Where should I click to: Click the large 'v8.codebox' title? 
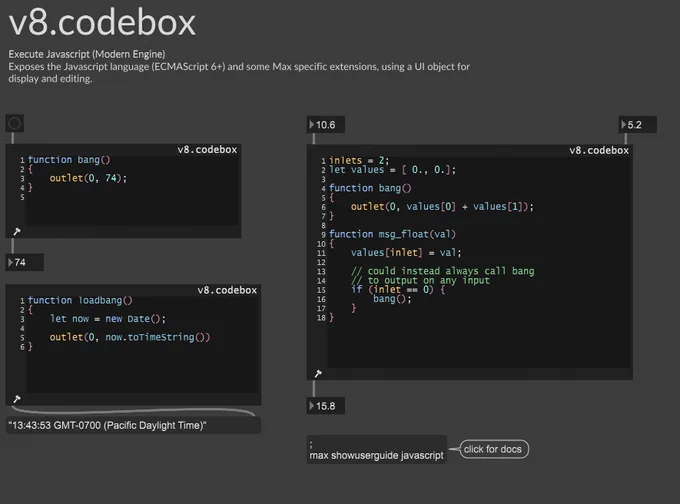102,23
